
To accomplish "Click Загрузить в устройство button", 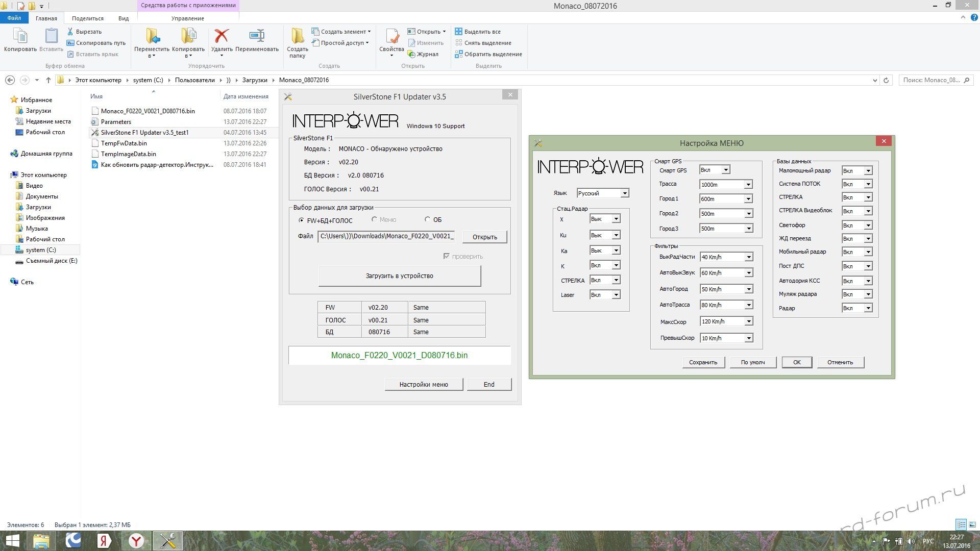I will pos(400,276).
